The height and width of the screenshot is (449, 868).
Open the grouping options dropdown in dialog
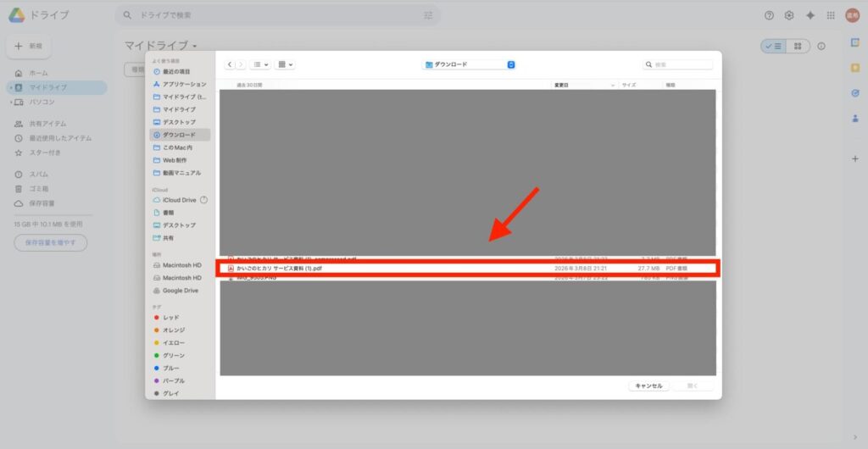(286, 64)
